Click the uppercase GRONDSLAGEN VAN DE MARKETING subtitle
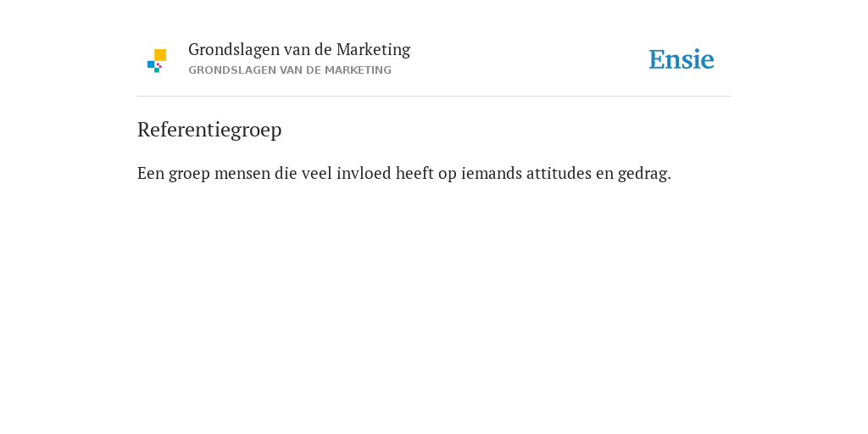Screen dimensions: 868x434 (290, 70)
